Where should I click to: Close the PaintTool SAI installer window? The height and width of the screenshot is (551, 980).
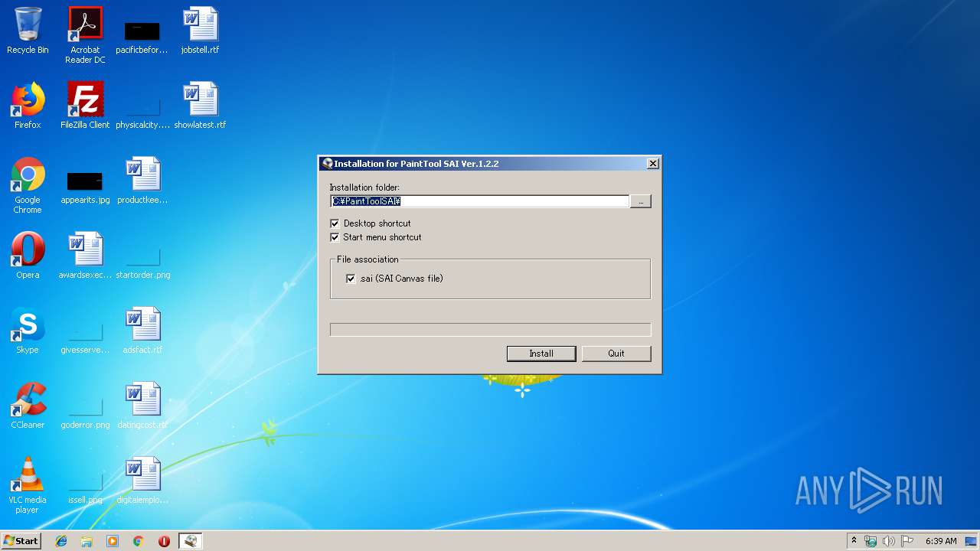[652, 164]
